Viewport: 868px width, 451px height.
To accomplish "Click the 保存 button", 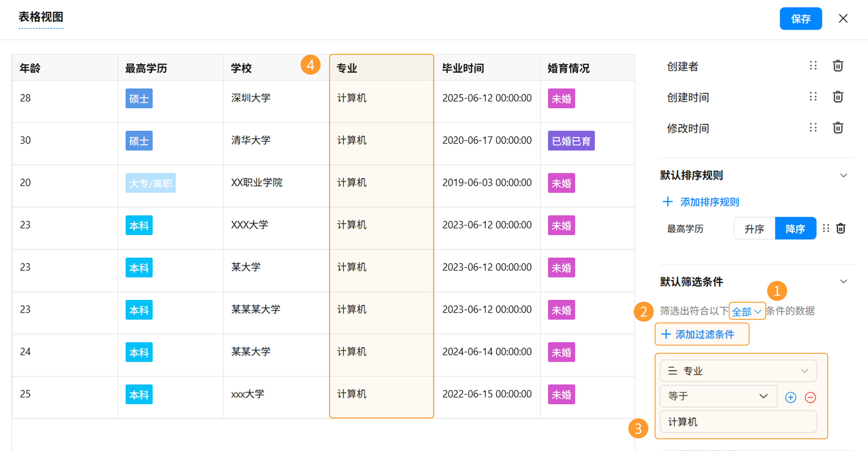I will tap(801, 19).
